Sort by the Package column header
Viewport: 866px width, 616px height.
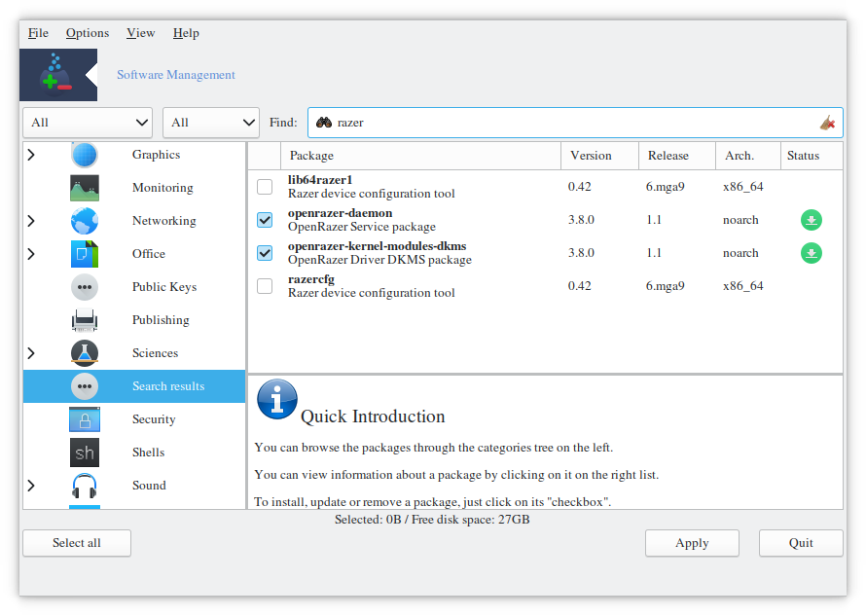click(x=421, y=156)
